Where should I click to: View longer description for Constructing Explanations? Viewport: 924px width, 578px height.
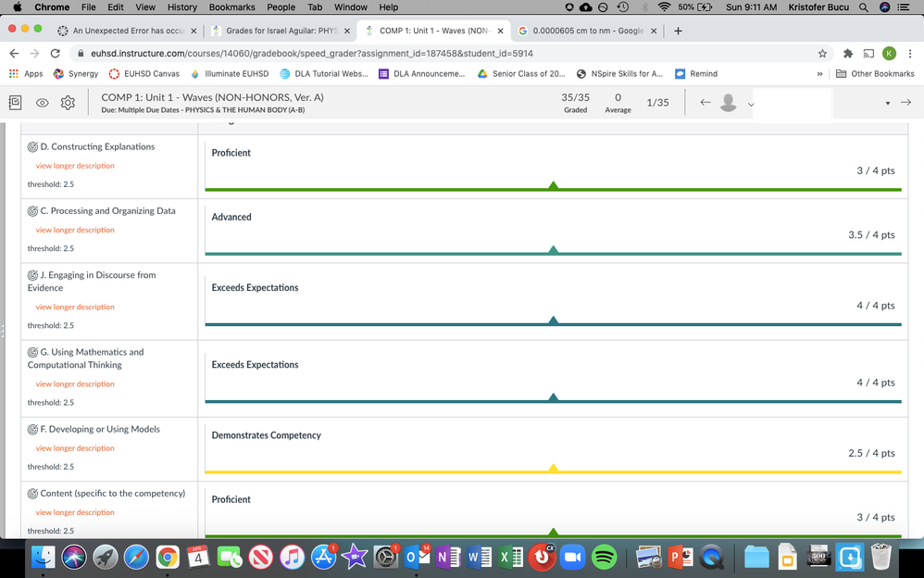click(x=75, y=166)
